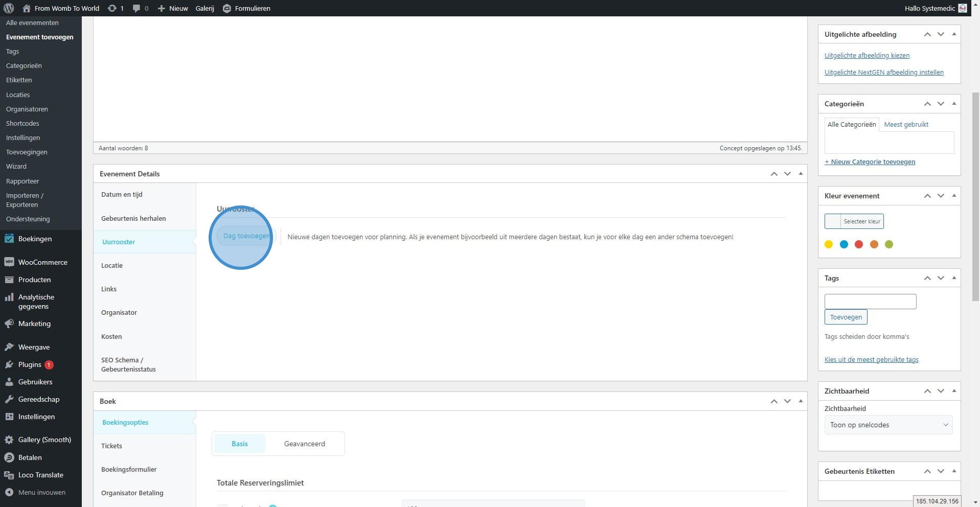Open Nieuw in the admin bar

point(173,8)
